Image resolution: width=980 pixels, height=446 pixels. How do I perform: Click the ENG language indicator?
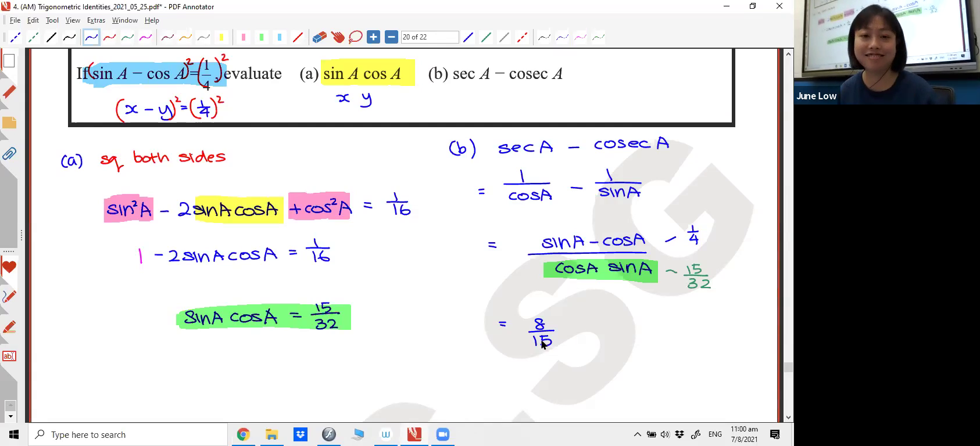click(715, 434)
